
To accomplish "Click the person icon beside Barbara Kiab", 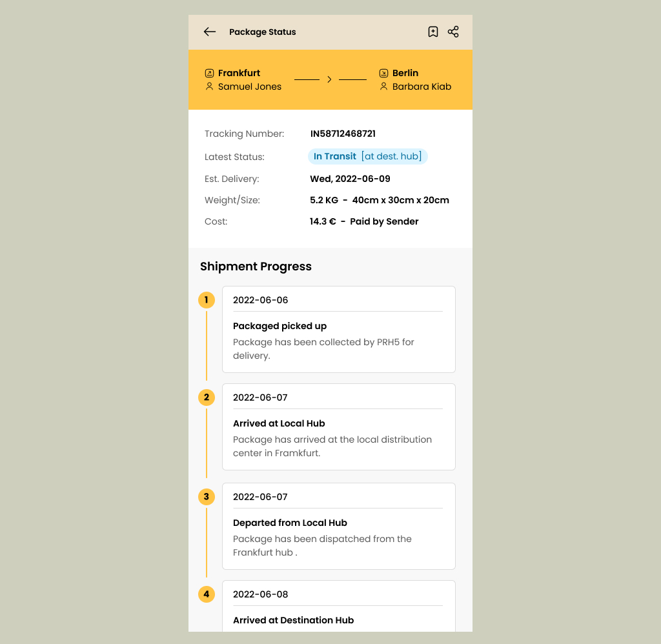I will click(x=383, y=86).
